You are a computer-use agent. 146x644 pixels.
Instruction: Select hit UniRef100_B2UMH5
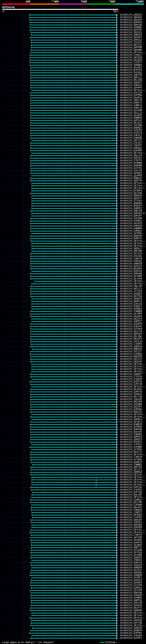click(131, 150)
